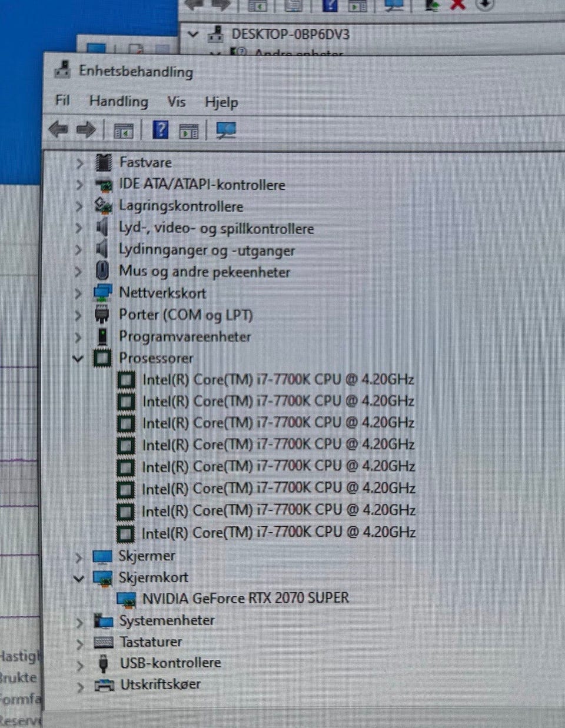Image resolution: width=565 pixels, height=728 pixels.
Task: Select the Porter (COM og LPT) label
Action: [x=185, y=315]
